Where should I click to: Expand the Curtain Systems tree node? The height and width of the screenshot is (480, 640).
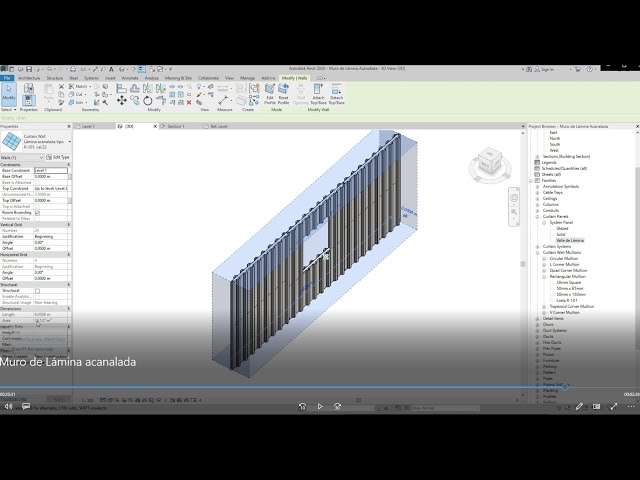(538, 247)
